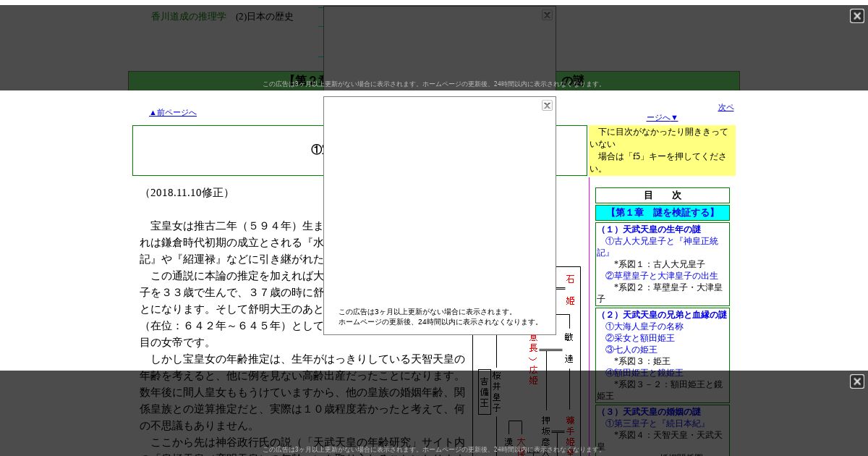Screen dimensions: 868x456
Task: Go to previous page via ▲前ページへ
Action: pos(173,112)
